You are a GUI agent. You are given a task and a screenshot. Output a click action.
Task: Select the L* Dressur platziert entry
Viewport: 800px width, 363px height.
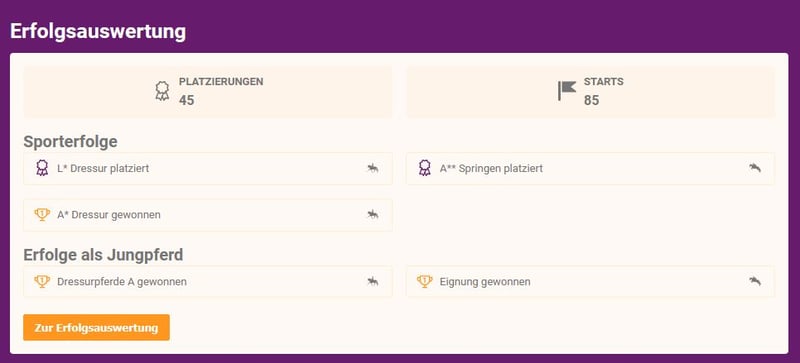tap(208, 168)
